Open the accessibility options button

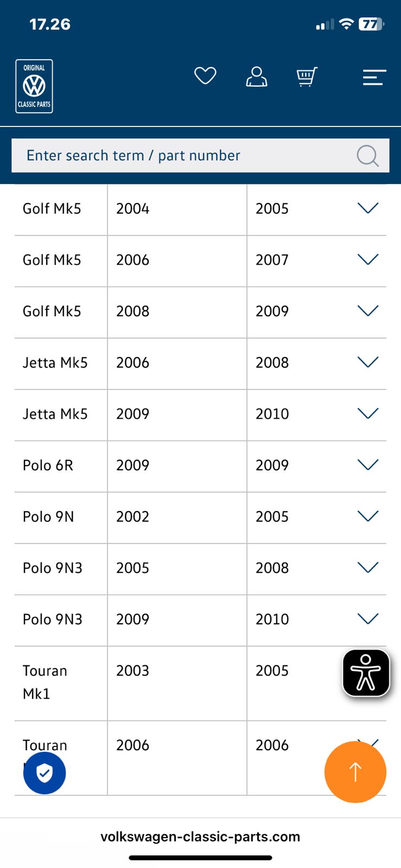point(366,673)
